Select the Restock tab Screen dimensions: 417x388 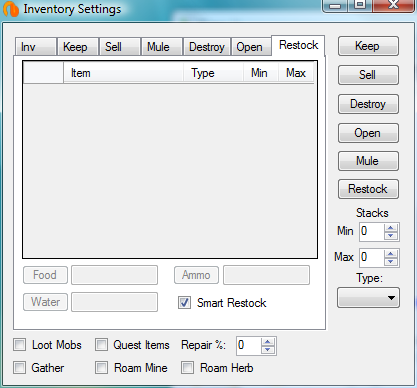pos(298,45)
